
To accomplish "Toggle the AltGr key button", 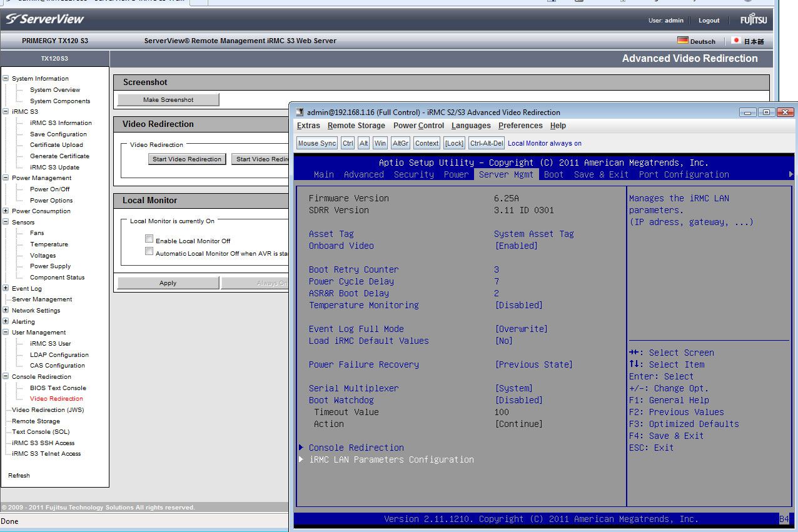I will 400,143.
